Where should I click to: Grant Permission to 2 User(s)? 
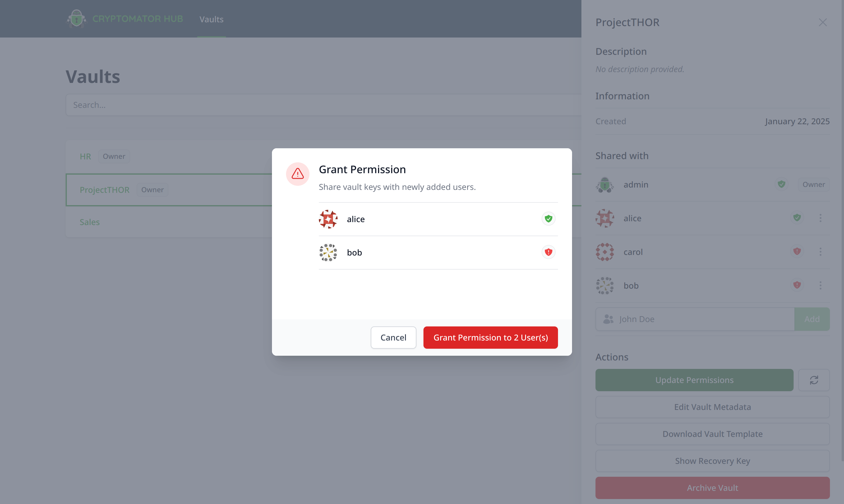click(x=491, y=338)
